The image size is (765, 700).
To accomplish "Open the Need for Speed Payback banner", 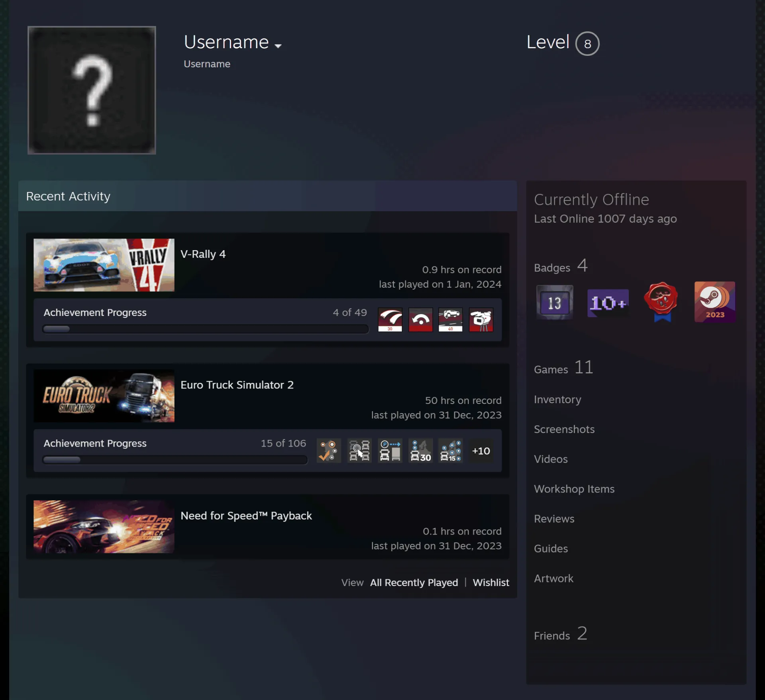I will [104, 527].
